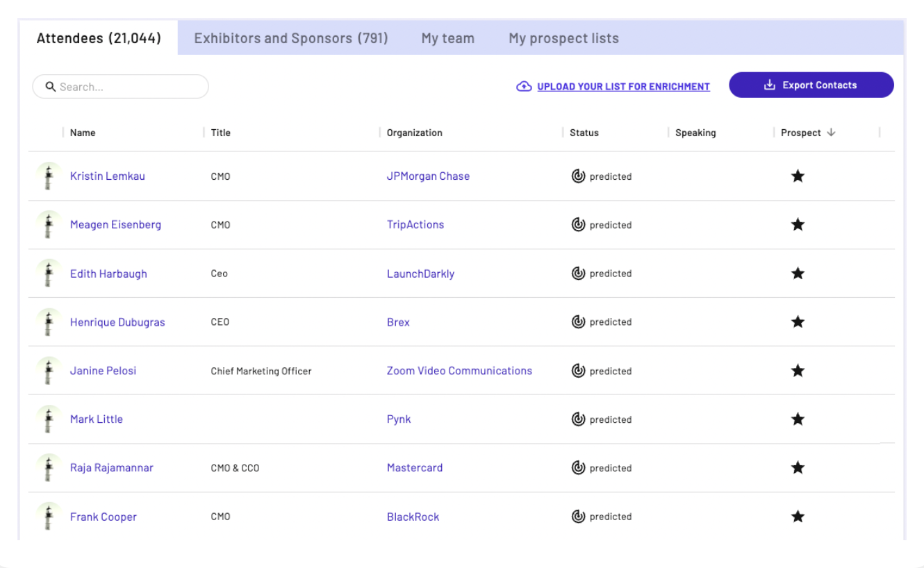The image size is (924, 568).
Task: Click the cloud upload icon
Action: click(524, 87)
